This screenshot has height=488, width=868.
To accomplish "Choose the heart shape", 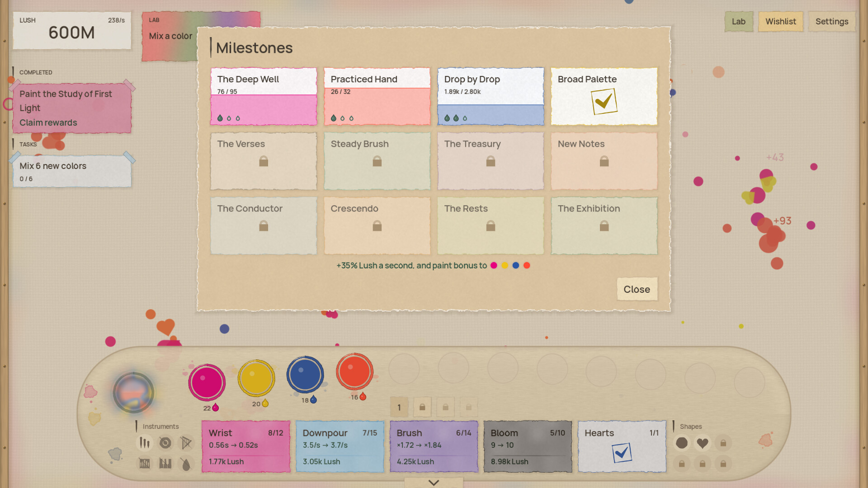I will (703, 443).
